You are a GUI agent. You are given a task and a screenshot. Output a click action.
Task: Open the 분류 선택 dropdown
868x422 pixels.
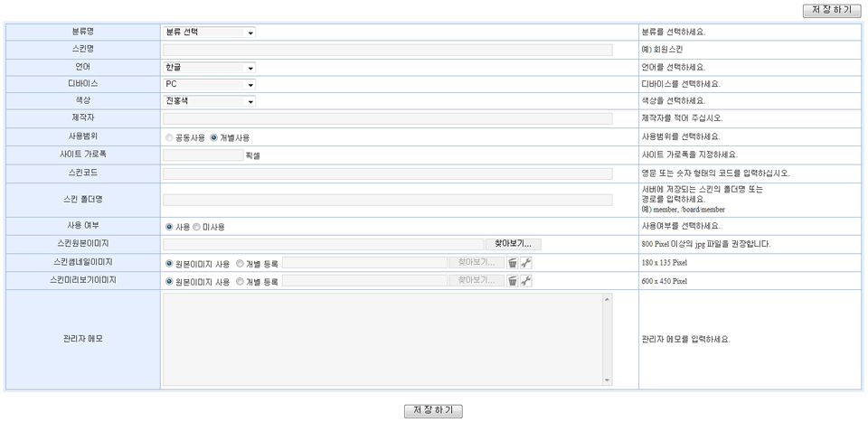pos(209,33)
